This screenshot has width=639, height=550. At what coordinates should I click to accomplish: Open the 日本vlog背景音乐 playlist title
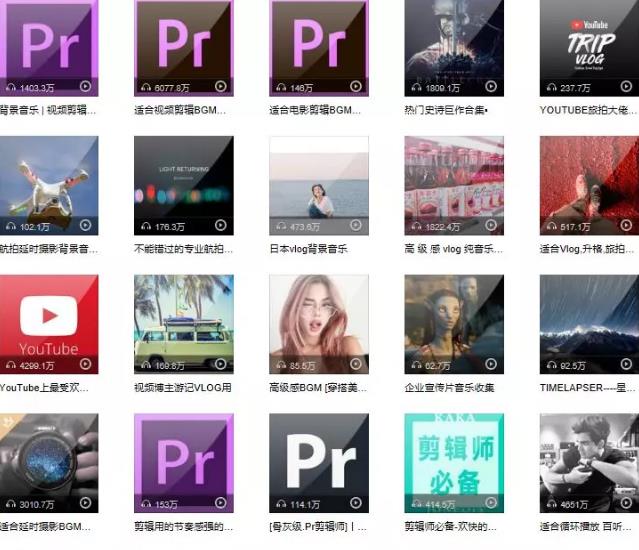[309, 249]
